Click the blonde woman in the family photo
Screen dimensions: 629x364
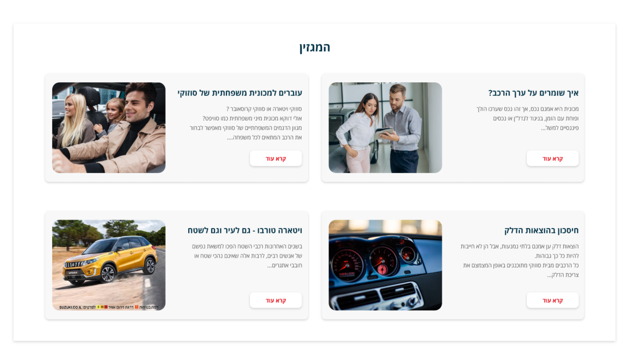pos(72,120)
